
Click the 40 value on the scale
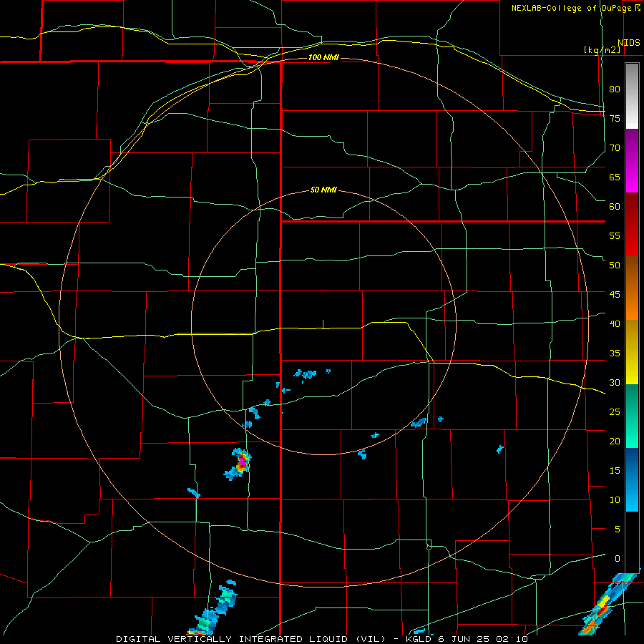pyautogui.click(x=615, y=323)
